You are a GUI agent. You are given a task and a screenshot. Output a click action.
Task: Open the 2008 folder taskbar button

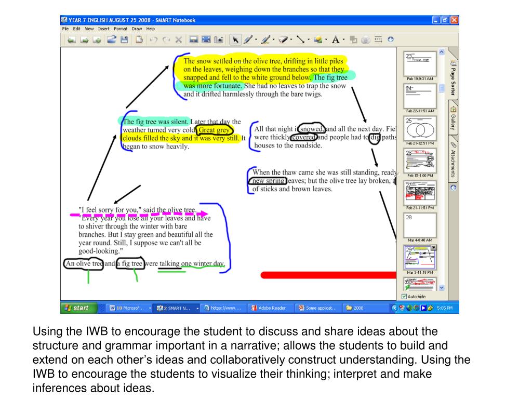point(365,308)
